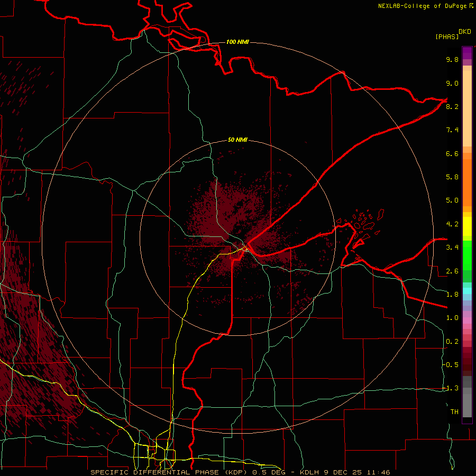This screenshot has height=476, width=476.
Task: Click the 7.4 scale value
Action: [452, 130]
